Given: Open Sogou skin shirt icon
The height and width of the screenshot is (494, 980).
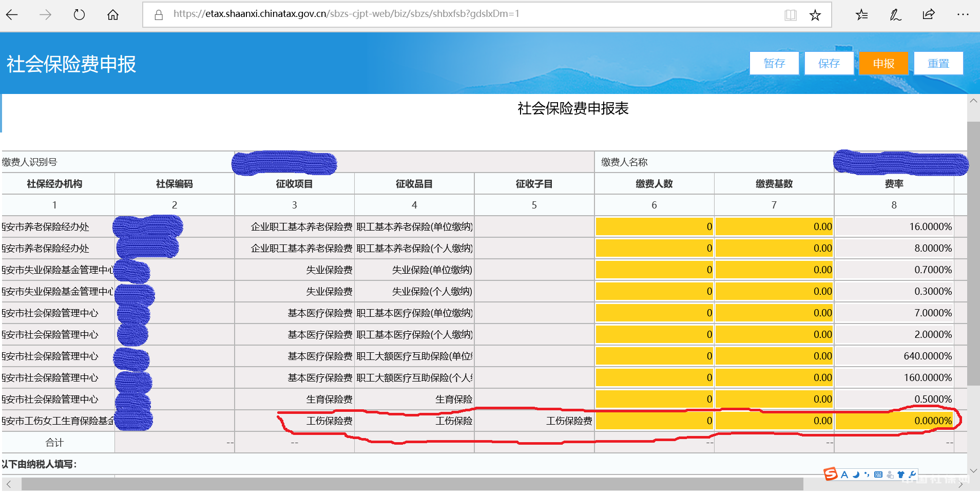Looking at the screenshot, I should point(901,474).
